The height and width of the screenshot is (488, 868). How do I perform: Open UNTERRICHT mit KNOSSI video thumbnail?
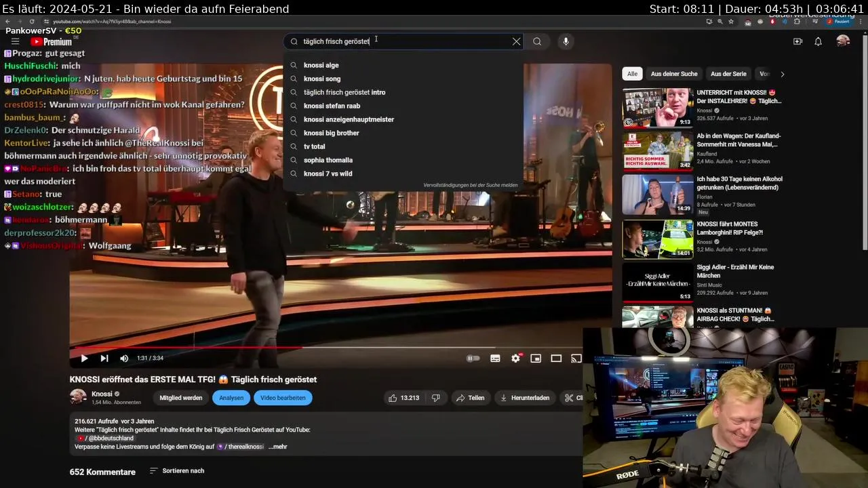coord(658,108)
